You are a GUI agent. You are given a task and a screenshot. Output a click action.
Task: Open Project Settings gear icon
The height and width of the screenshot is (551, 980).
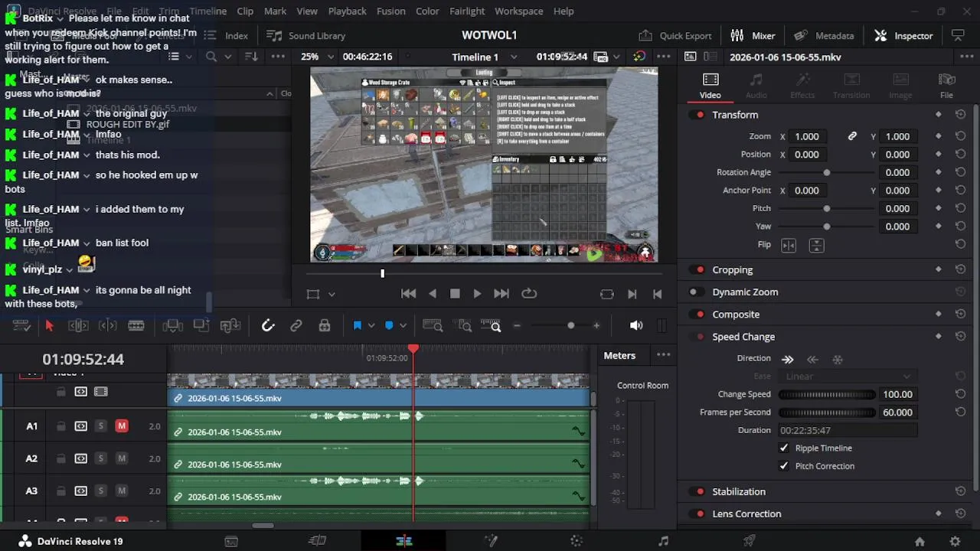pyautogui.click(x=955, y=542)
